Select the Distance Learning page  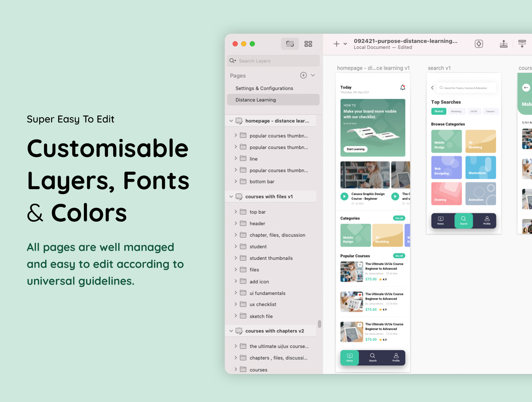pyautogui.click(x=256, y=100)
